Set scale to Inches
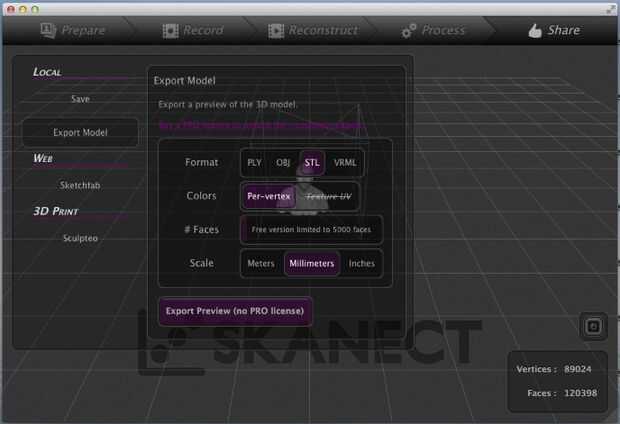 (x=361, y=263)
